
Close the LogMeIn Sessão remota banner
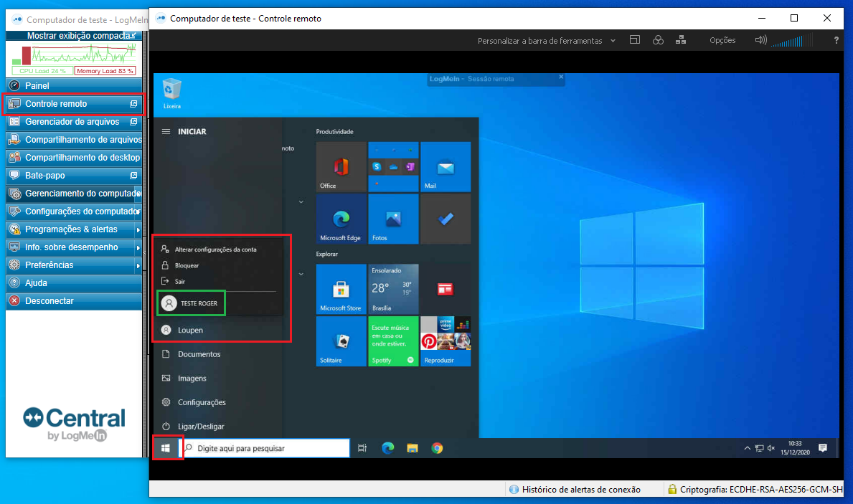561,77
